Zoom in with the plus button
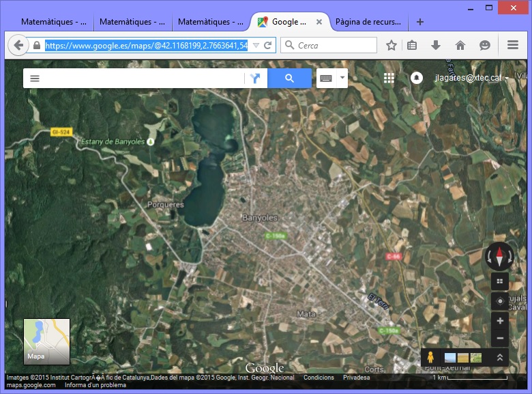The height and width of the screenshot is (394, 532). tap(500, 321)
